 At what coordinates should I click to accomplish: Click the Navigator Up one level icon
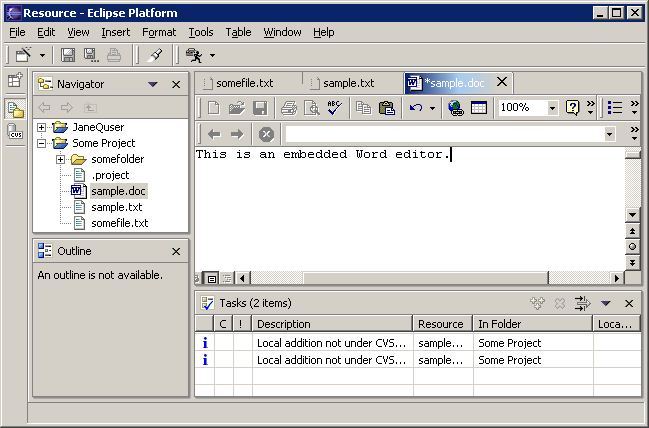click(x=90, y=108)
